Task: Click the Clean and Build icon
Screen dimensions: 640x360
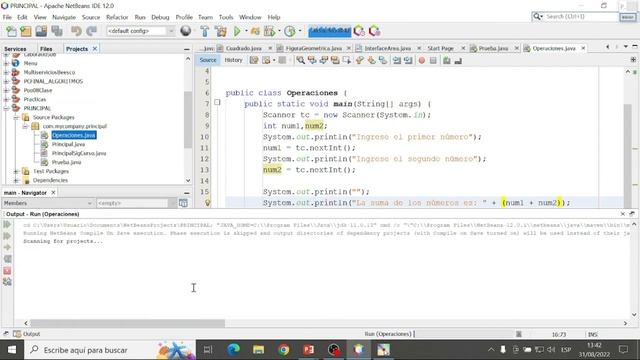Action: [220, 31]
